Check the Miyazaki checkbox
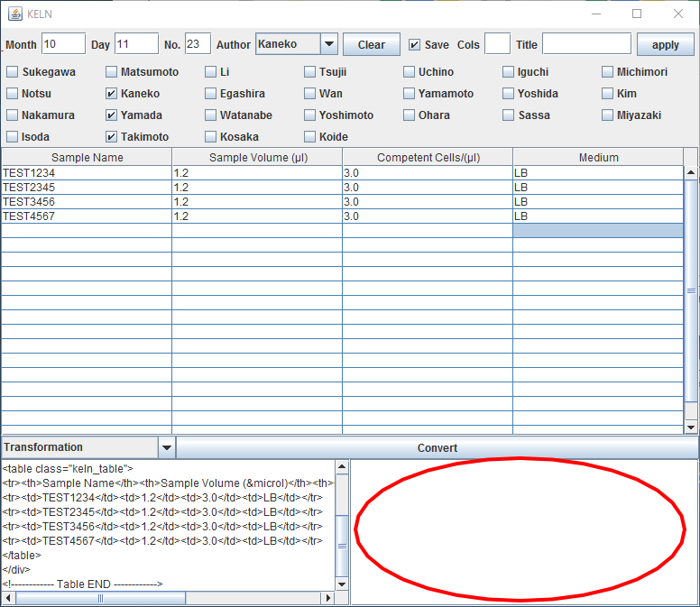Viewport: 700px width, 607px height. coord(607,115)
